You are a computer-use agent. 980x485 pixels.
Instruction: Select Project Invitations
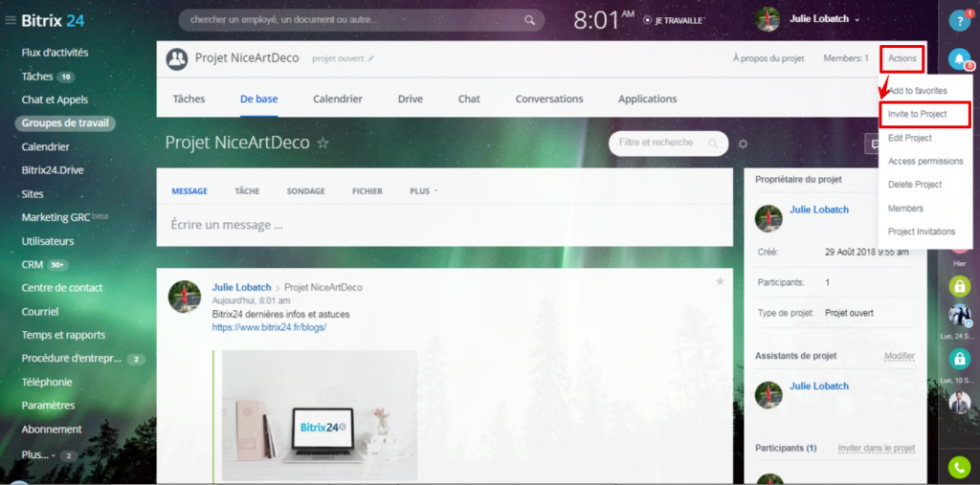(922, 231)
